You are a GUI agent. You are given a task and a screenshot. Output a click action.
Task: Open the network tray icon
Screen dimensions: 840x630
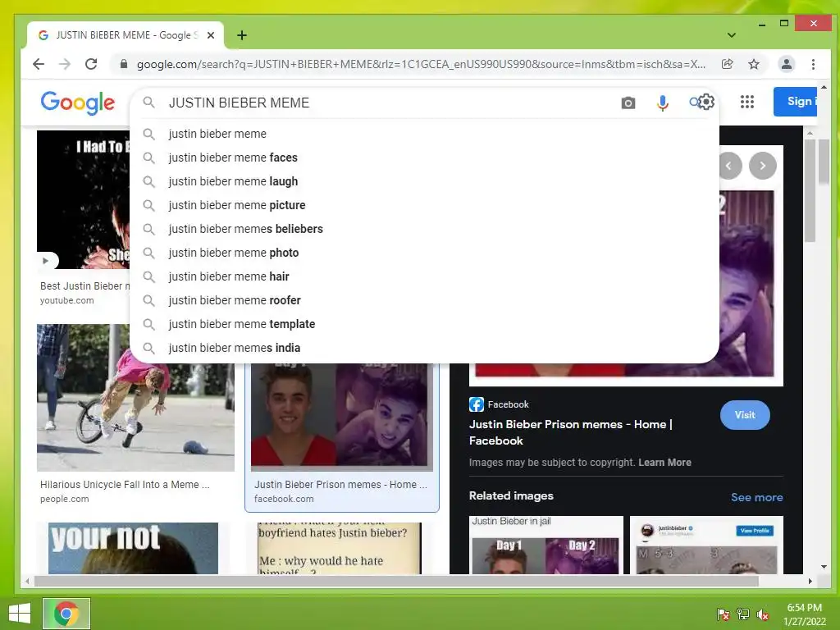[743, 614]
